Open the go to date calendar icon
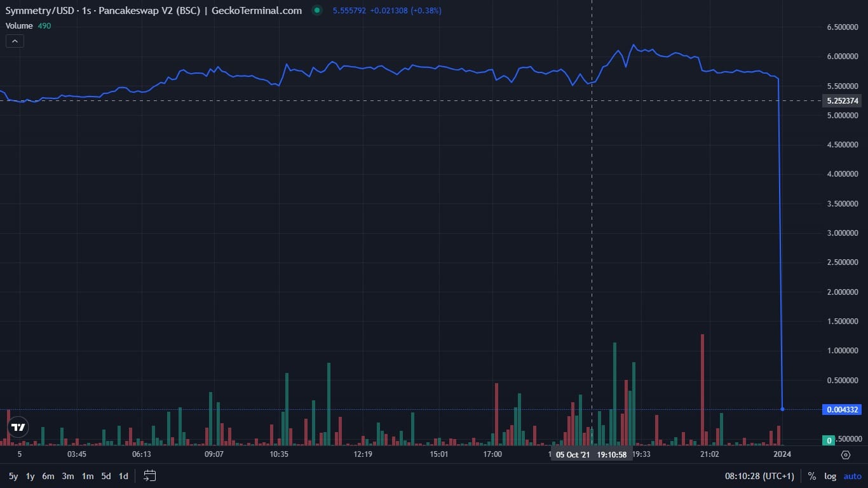 [x=150, y=475]
